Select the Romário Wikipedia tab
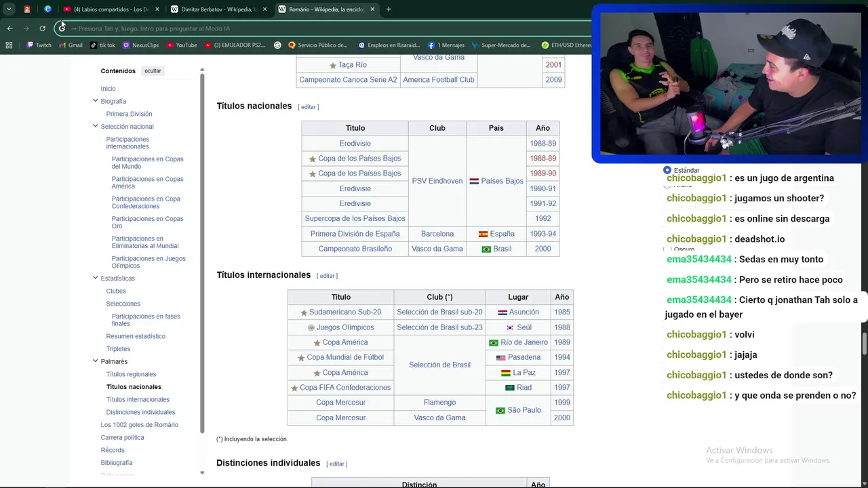868x488 pixels. [326, 9]
